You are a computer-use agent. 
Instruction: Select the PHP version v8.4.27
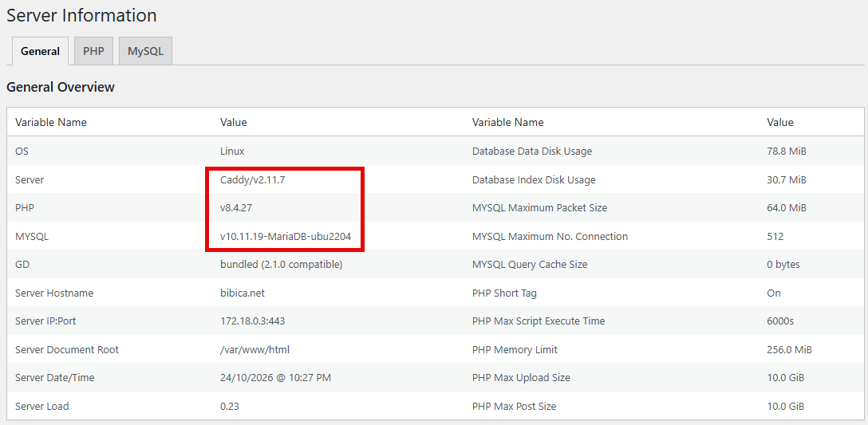[x=236, y=208]
